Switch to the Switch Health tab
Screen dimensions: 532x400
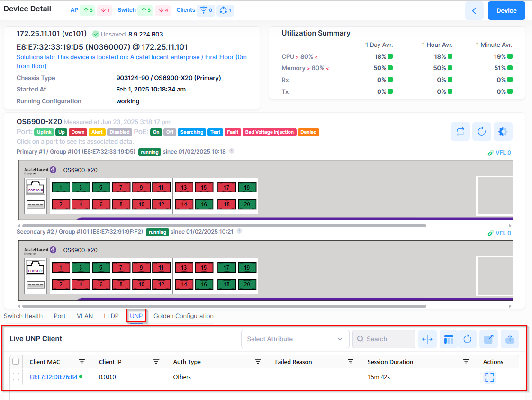pyautogui.click(x=23, y=316)
